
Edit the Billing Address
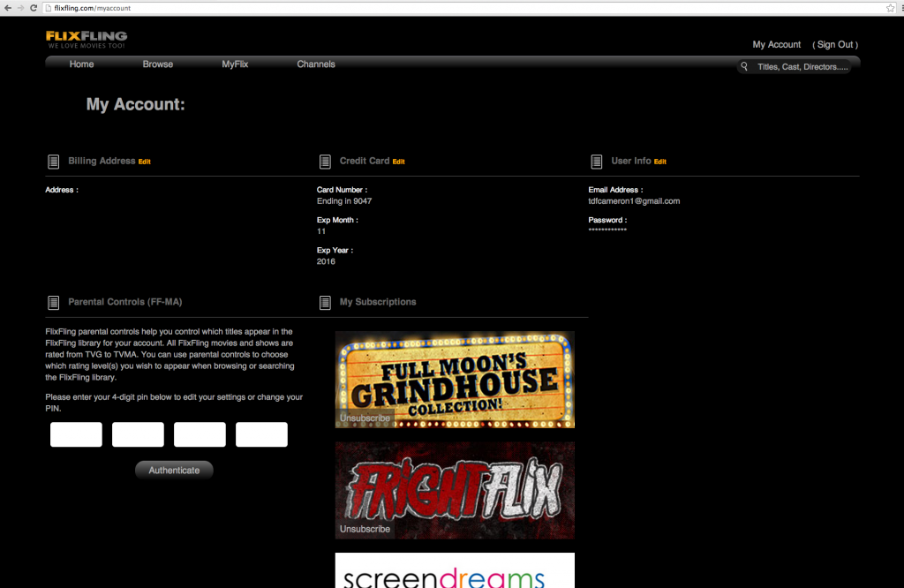coord(144,162)
